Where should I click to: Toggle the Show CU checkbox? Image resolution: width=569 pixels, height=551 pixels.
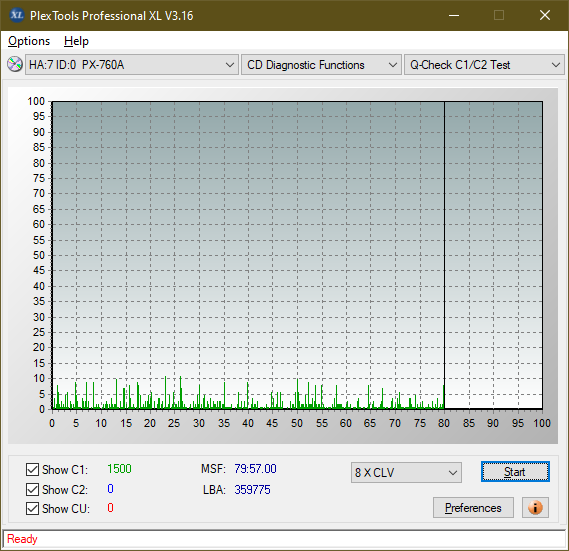[x=32, y=508]
